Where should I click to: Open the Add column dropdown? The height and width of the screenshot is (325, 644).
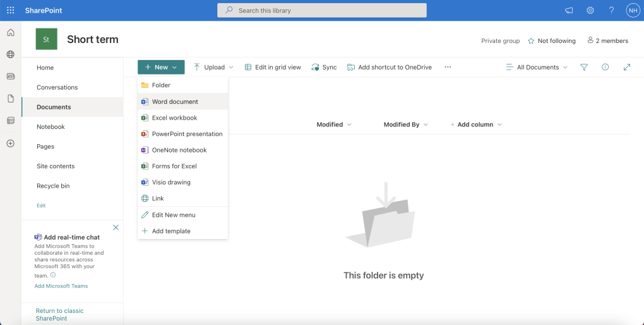[476, 124]
